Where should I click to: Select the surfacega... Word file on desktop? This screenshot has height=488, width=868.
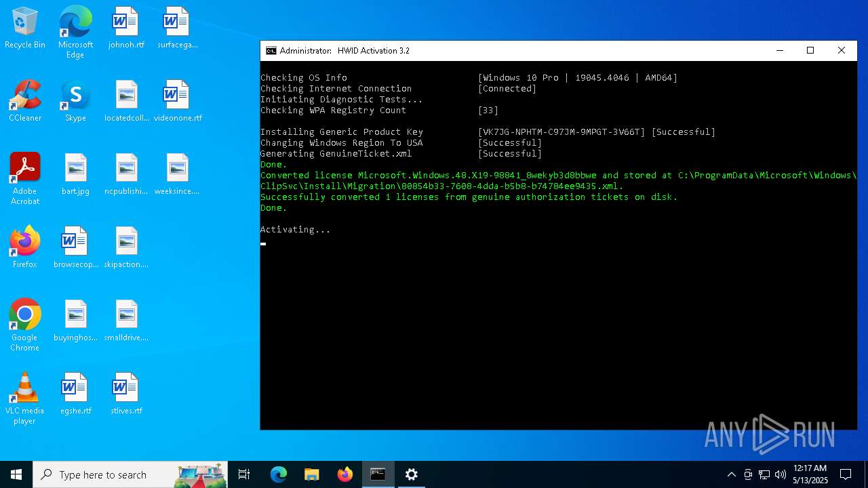(x=177, y=28)
